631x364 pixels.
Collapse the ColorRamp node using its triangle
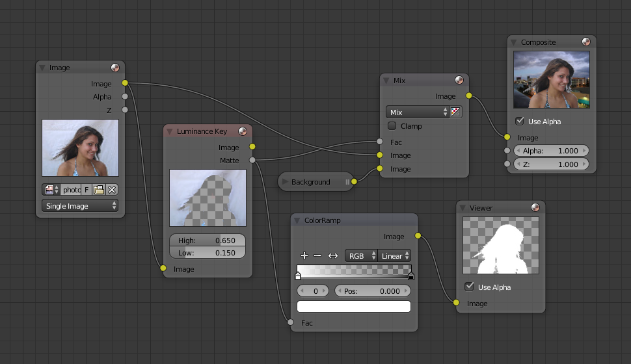click(297, 220)
